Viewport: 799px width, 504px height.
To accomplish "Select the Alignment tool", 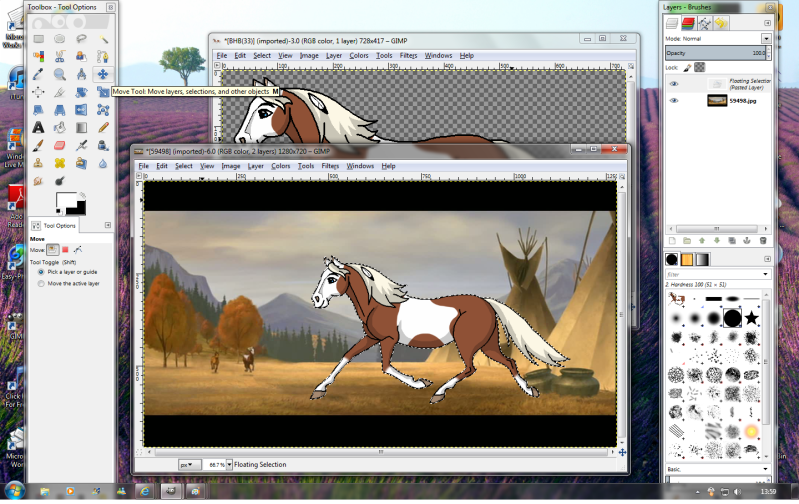I will coord(38,92).
